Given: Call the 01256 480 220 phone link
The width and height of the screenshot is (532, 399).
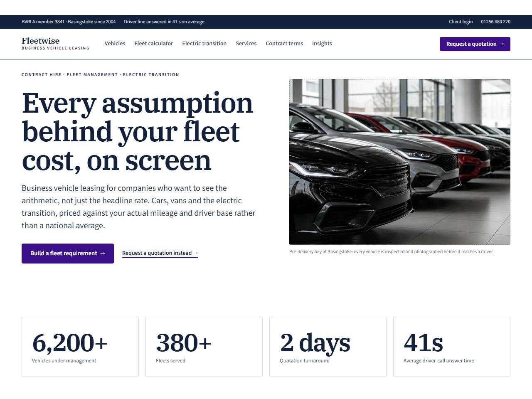Looking at the screenshot, I should pyautogui.click(x=495, y=22).
